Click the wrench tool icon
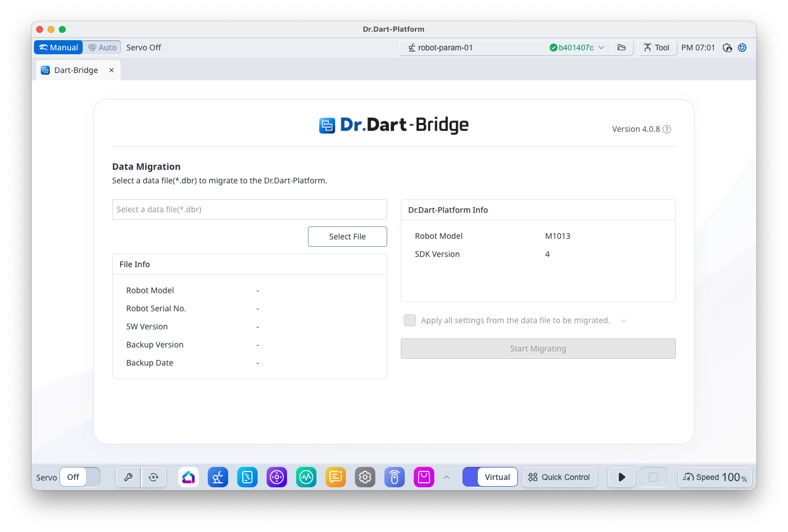This screenshot has width=788, height=532. [x=129, y=477]
